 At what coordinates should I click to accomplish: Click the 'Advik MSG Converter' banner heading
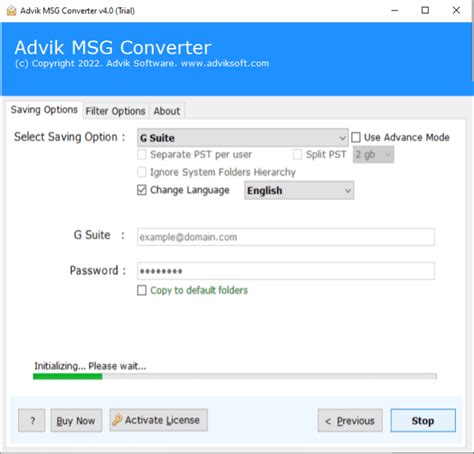(x=113, y=47)
